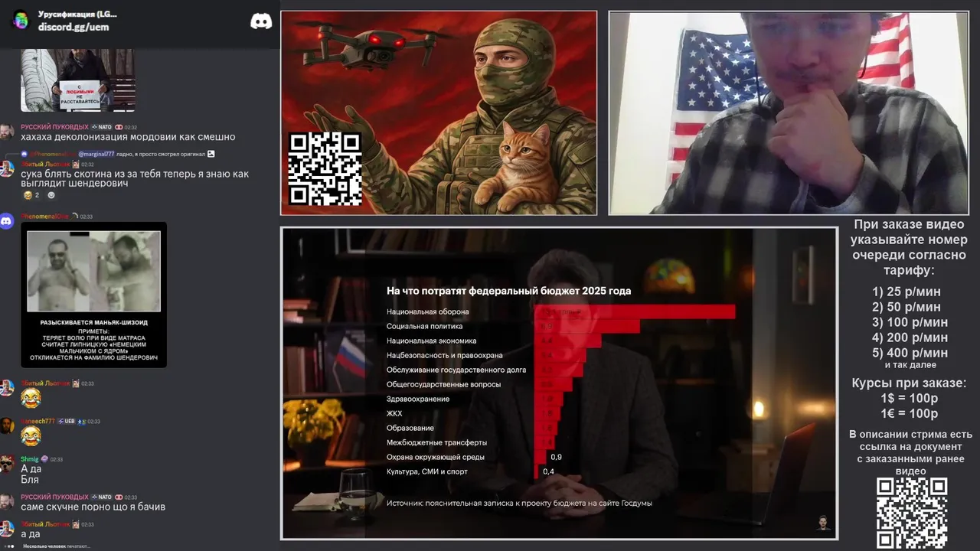Click the Shmig dog avatar
Image resolution: width=980 pixels, height=551 pixels.
(x=6, y=464)
